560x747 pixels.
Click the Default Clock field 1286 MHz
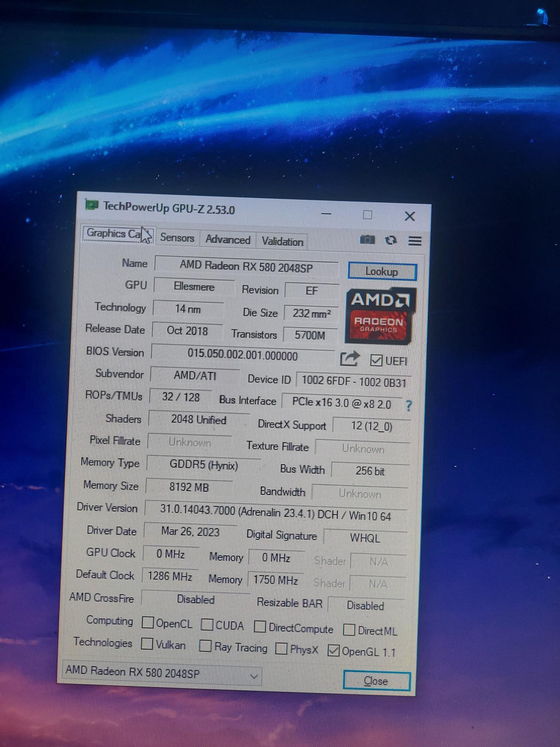pyautogui.click(x=170, y=576)
